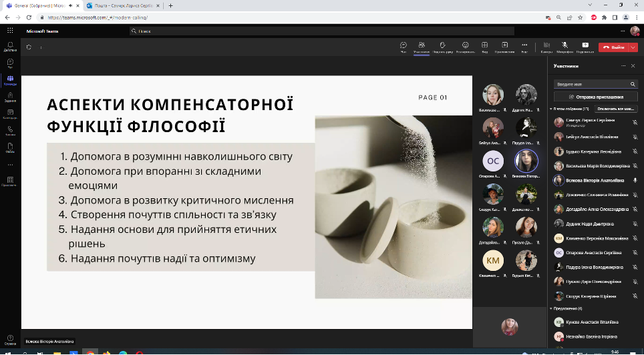The height and width of the screenshot is (355, 644).
Task: Collapse the 'Предложения (4)' section
Action: pos(551,309)
